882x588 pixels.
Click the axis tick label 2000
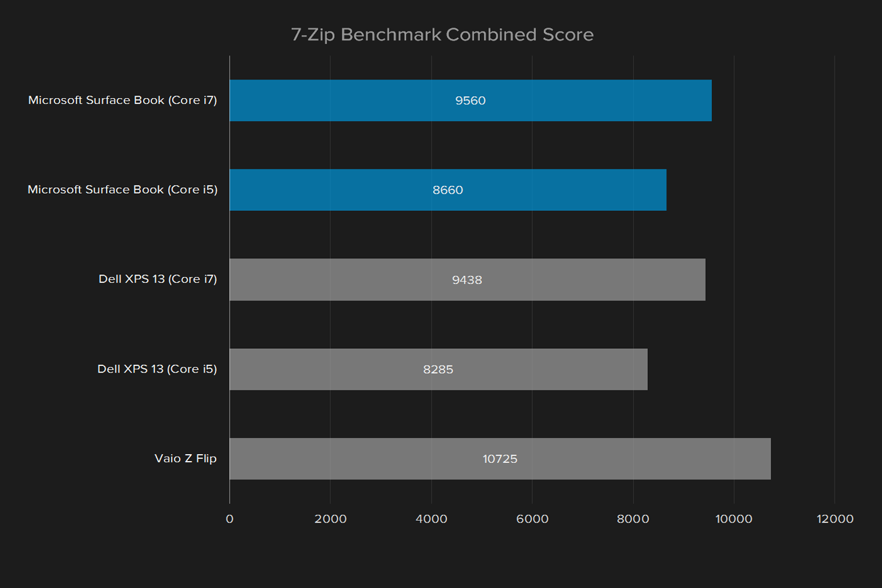coord(330,519)
